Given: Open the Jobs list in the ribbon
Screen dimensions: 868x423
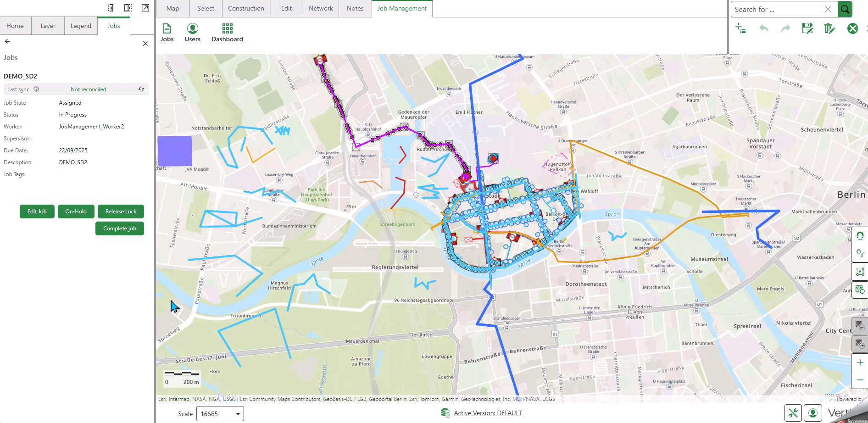Looking at the screenshot, I should [167, 33].
